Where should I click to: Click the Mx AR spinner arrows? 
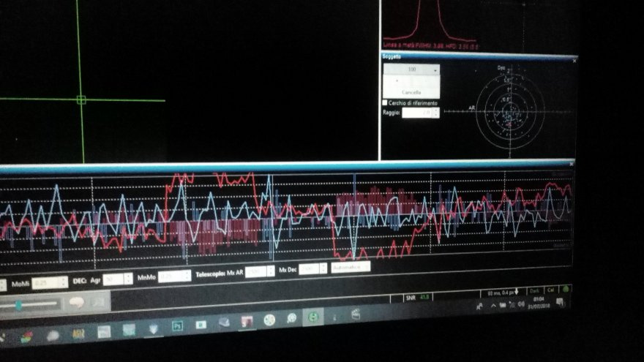[271, 271]
